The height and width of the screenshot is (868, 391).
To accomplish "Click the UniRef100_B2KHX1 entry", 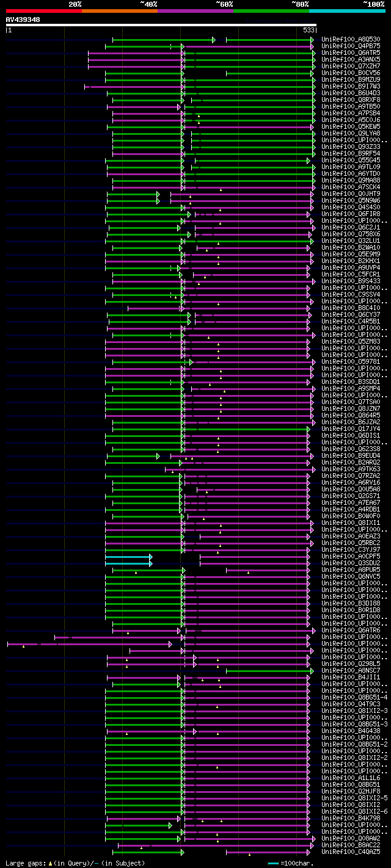I will pos(351,261).
